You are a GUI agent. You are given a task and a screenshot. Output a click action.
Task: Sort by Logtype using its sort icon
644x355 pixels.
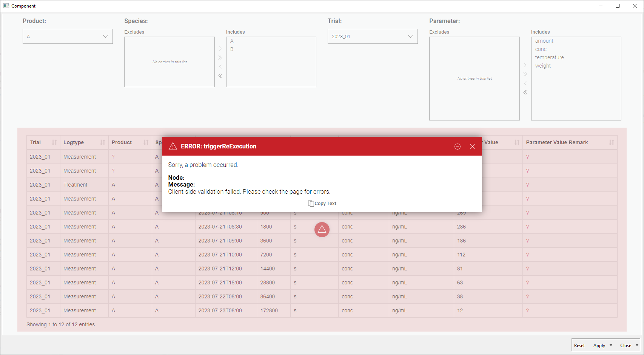(x=102, y=142)
